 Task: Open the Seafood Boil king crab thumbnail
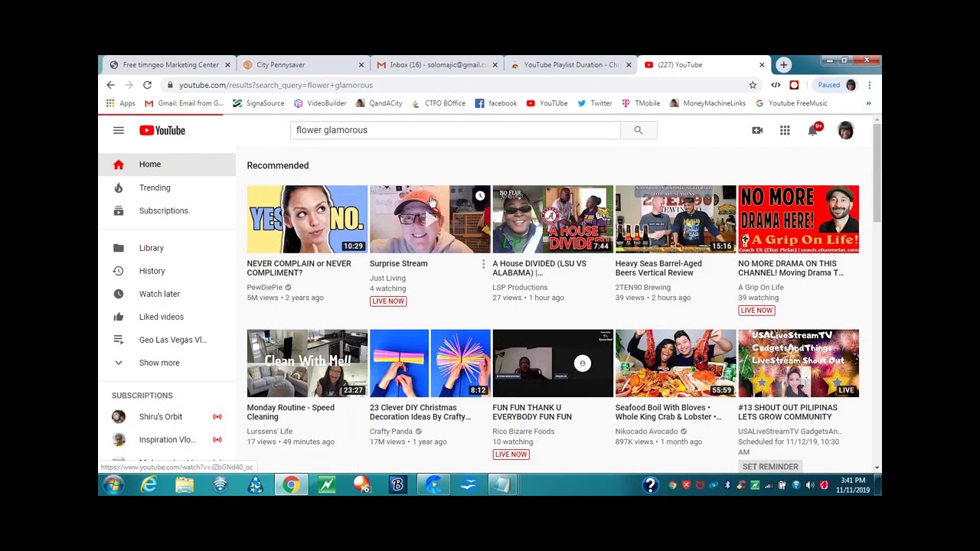[675, 364]
